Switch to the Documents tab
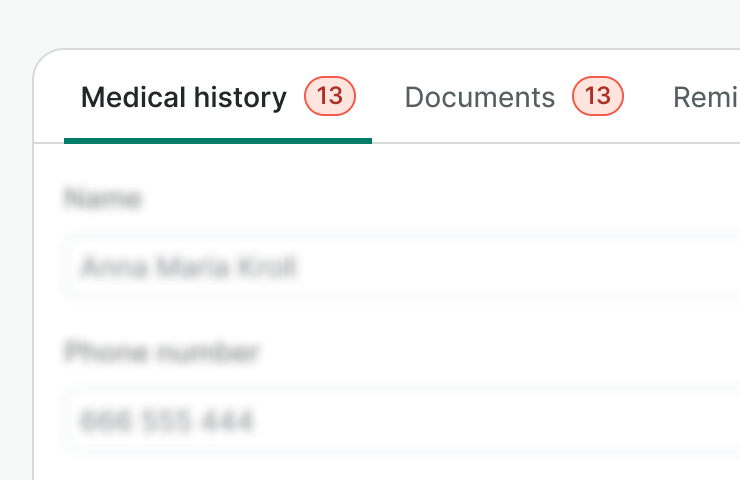This screenshot has height=480, width=740. pos(479,97)
